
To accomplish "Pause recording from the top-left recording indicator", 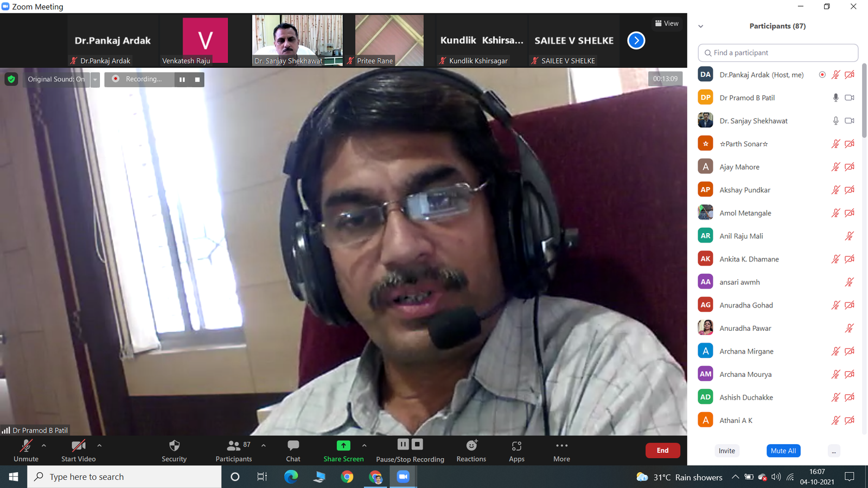I will coord(182,79).
